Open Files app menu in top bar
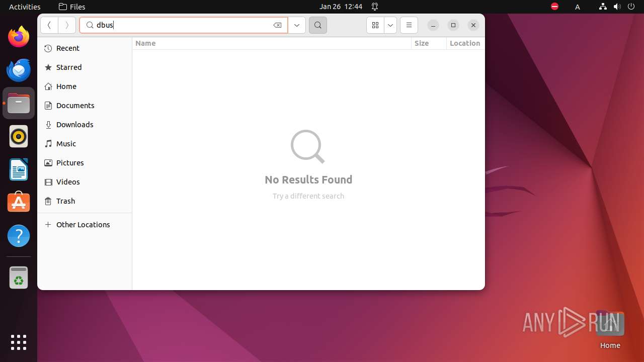The width and height of the screenshot is (644, 362). click(x=72, y=7)
